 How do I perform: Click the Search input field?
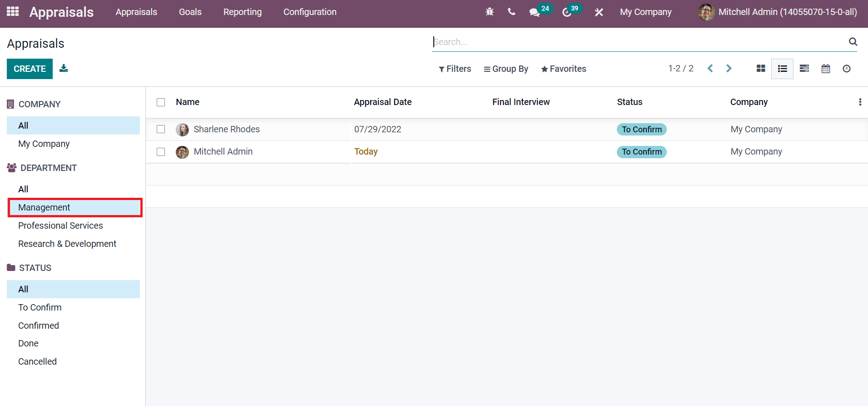click(x=636, y=42)
